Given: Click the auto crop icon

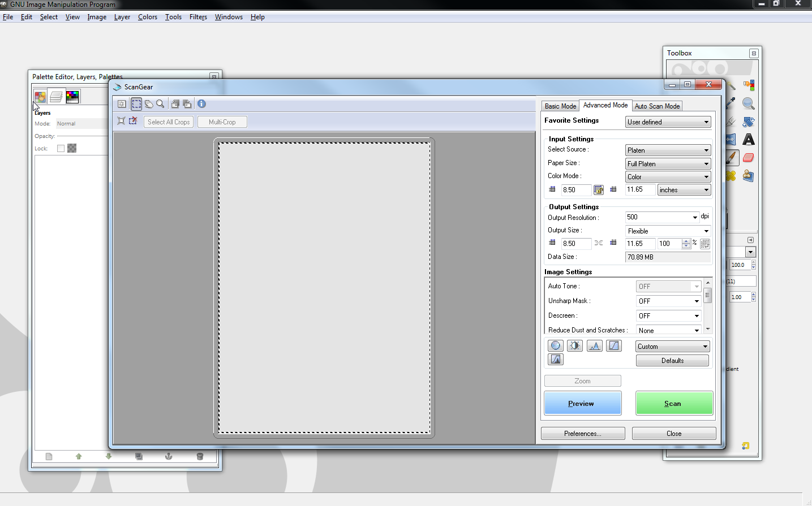Looking at the screenshot, I should 121,121.
